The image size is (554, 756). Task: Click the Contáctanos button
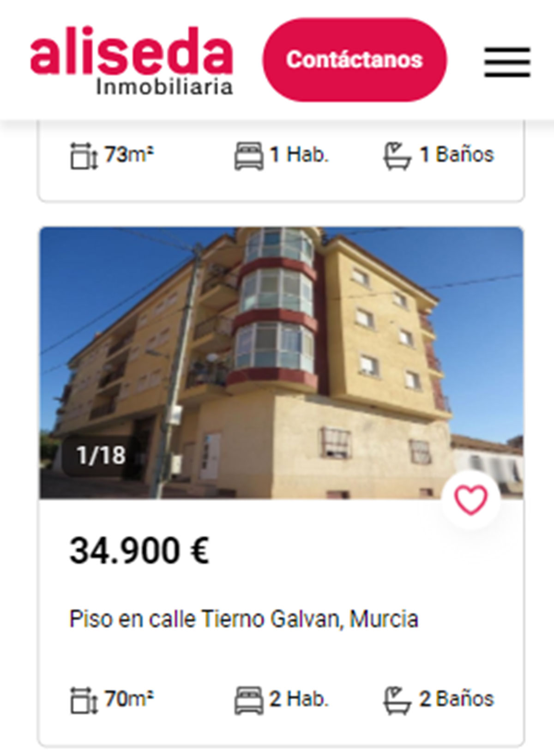tap(355, 60)
